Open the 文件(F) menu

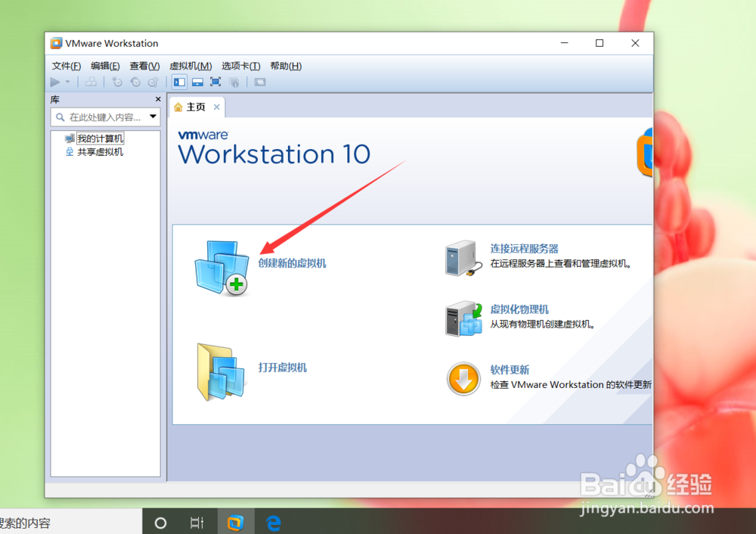tap(65, 66)
